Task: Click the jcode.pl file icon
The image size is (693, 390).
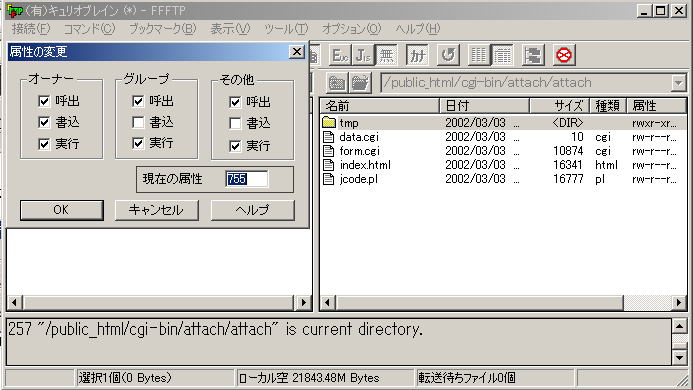Action: 328,179
